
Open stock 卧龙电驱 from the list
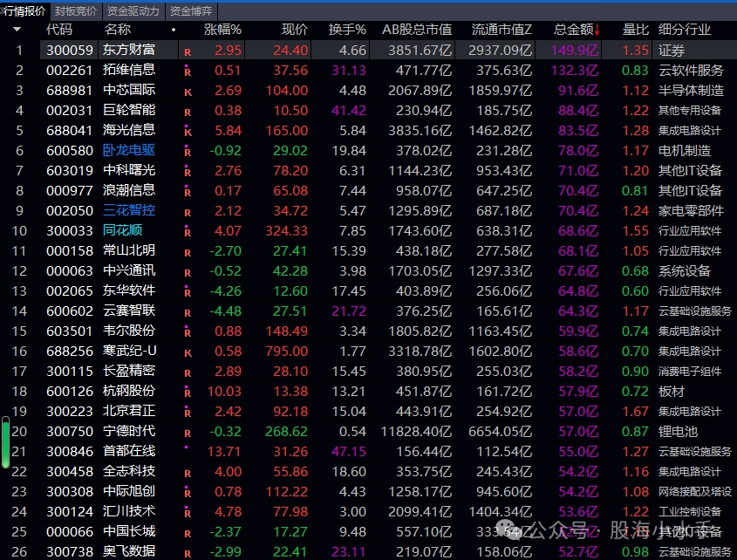[x=129, y=150]
